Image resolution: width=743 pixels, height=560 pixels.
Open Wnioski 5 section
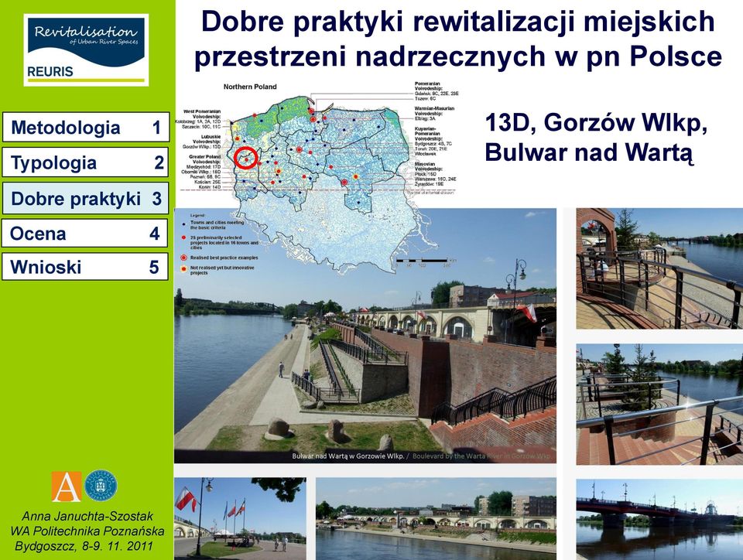coord(85,267)
